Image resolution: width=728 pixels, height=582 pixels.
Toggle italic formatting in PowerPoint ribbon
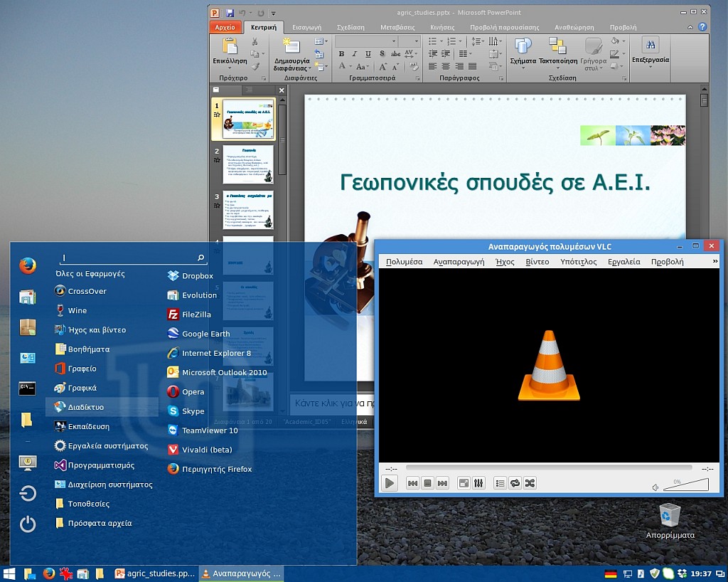355,54
